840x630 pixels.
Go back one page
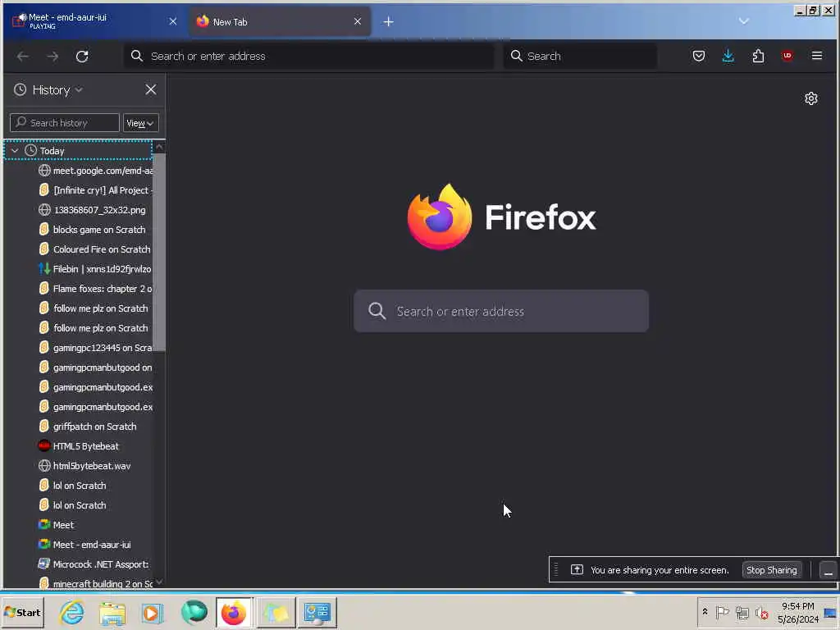point(22,57)
